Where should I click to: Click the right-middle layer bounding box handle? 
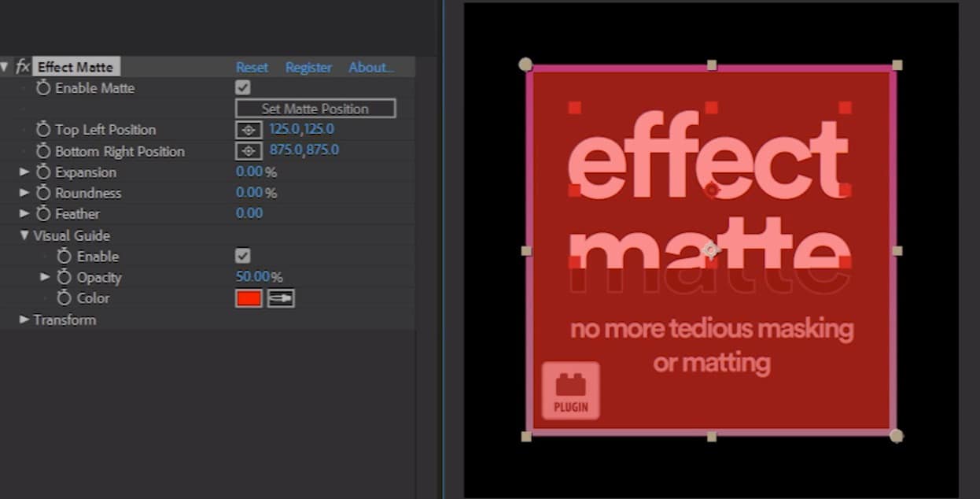(897, 250)
